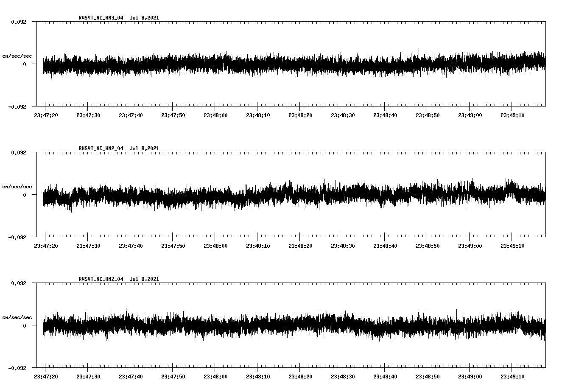The width and height of the screenshot is (576, 392).
Task: Click the -0.092 lower amplitude limit of middle plot
Action: click(18, 238)
